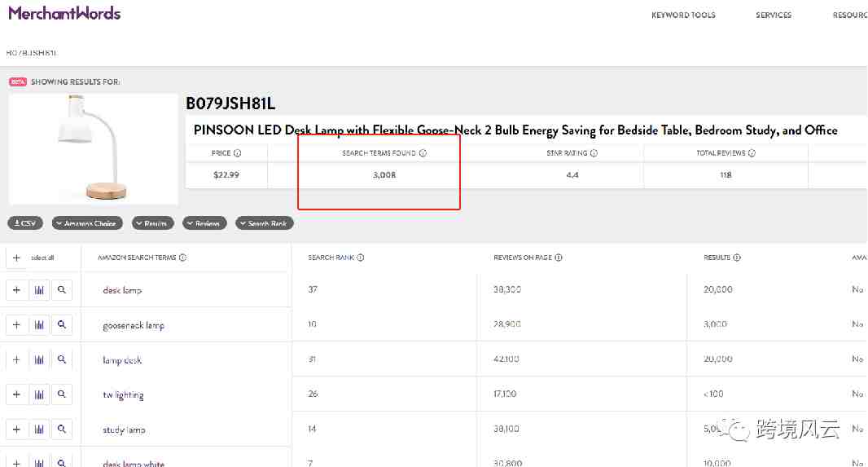Open the gooseneck lamp keyword link
This screenshot has width=868, height=467.
pos(134,326)
